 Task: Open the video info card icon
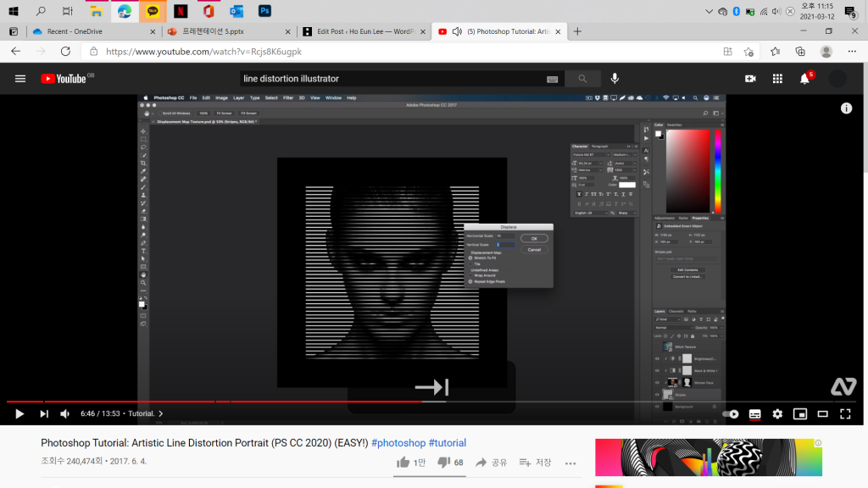(x=847, y=108)
